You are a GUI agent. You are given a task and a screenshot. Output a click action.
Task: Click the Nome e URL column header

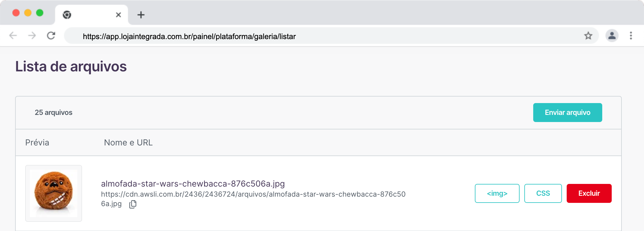(128, 142)
